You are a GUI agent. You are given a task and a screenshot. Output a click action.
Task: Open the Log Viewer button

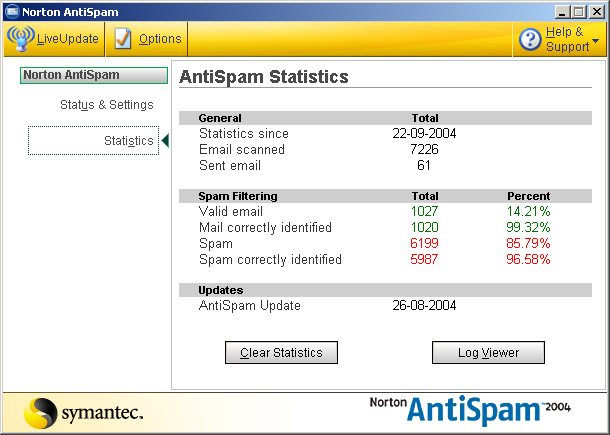click(488, 353)
